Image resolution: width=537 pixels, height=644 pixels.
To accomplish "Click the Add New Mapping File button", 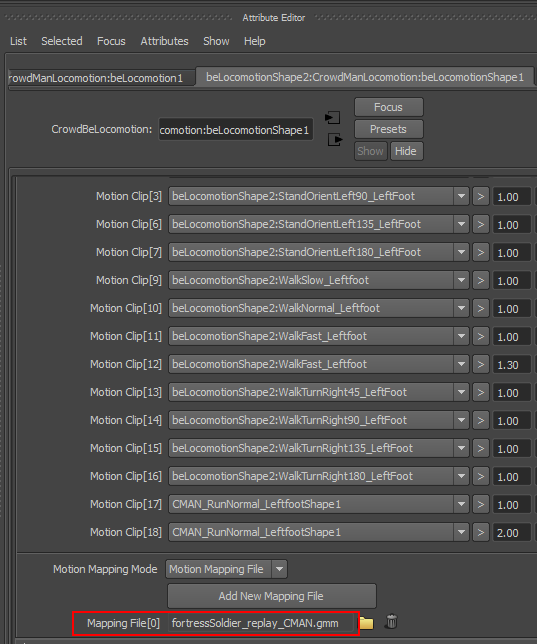I will click(272, 596).
